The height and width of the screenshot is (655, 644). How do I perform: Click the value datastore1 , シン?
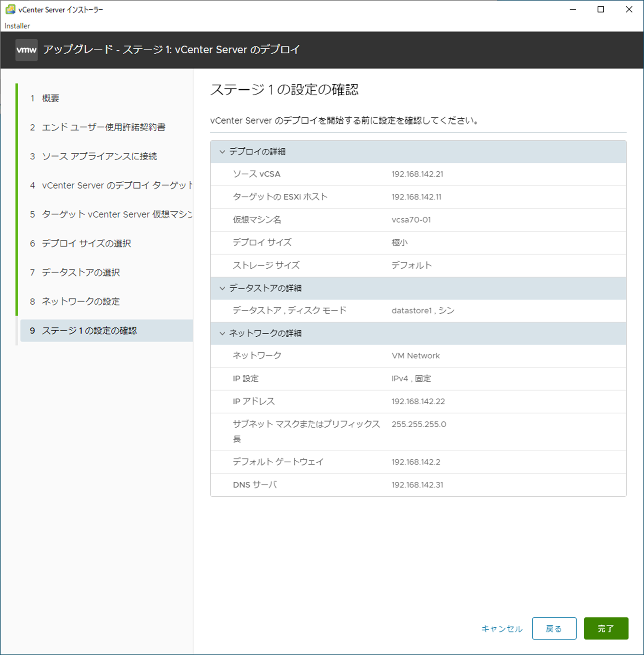pyautogui.click(x=423, y=311)
